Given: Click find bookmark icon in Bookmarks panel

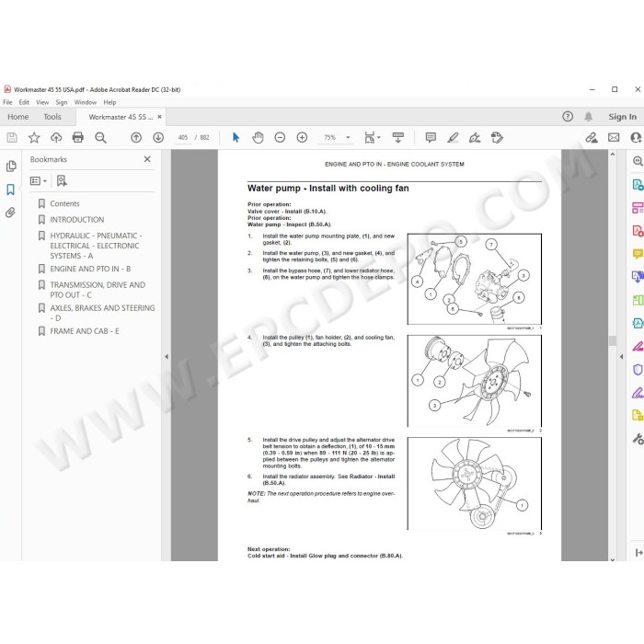Looking at the screenshot, I should 62,180.
